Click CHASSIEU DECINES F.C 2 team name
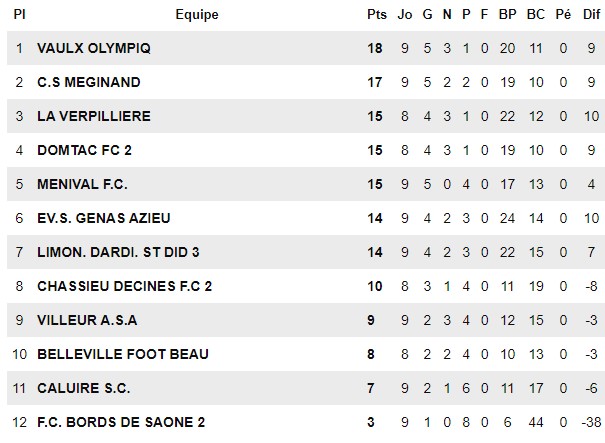This screenshot has height=443, width=605. pyautogui.click(x=125, y=286)
